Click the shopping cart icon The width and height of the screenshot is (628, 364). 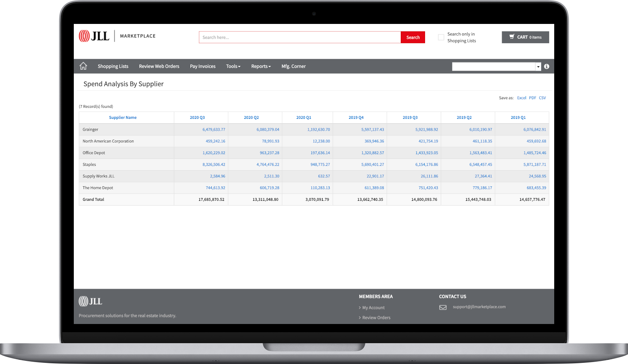[512, 37]
